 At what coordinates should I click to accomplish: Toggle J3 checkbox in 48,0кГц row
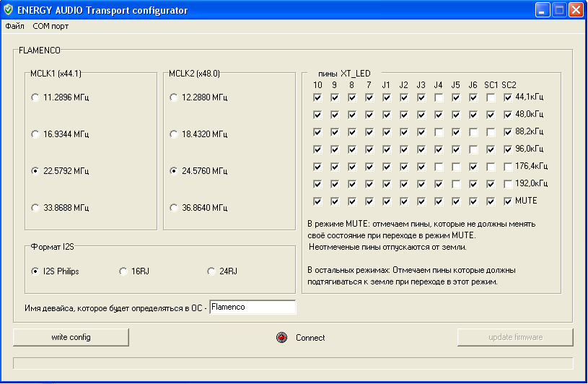(x=421, y=115)
